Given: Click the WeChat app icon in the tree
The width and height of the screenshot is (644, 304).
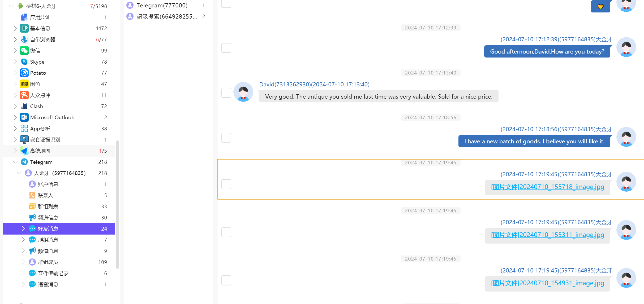Looking at the screenshot, I should [x=24, y=51].
